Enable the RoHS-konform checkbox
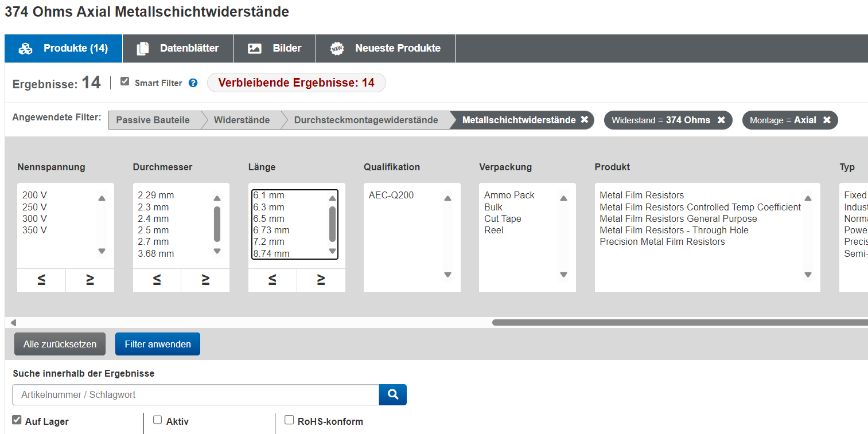The height and width of the screenshot is (434, 868). click(289, 420)
